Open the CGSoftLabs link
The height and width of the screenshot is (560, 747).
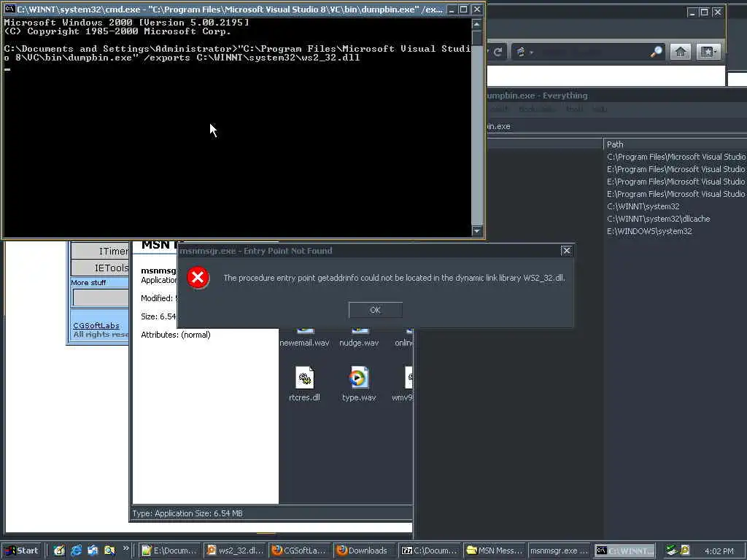pyautogui.click(x=96, y=326)
